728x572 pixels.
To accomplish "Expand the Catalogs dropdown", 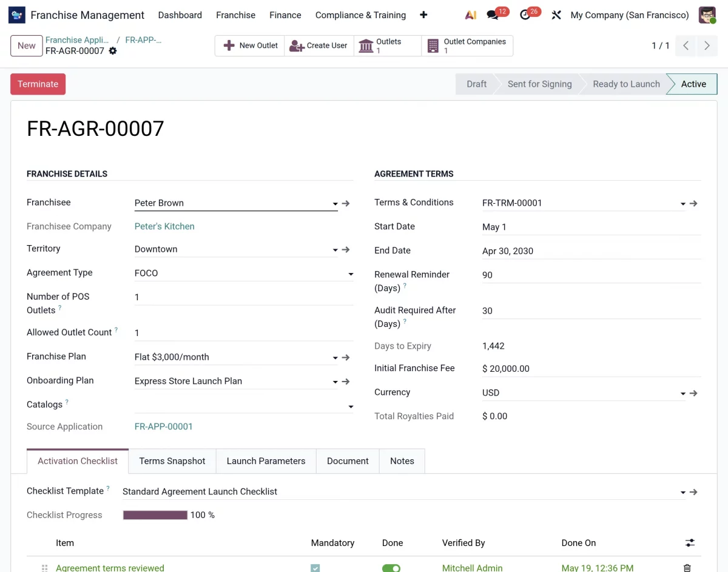I will pyautogui.click(x=351, y=406).
